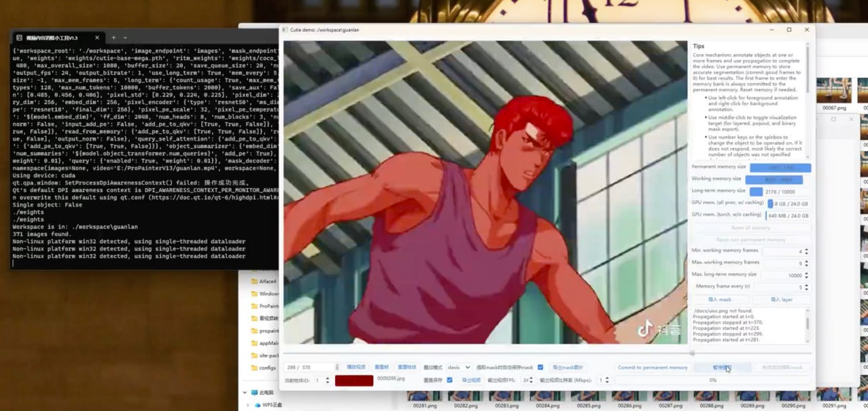Toggle the auto-save mask checkbox
The height and width of the screenshot is (411, 868).
(540, 368)
